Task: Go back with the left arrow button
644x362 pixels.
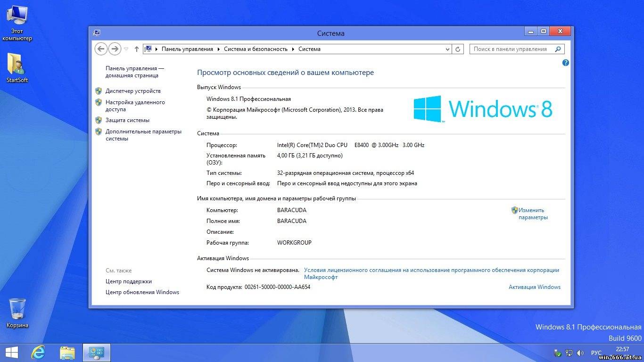Action: pyautogui.click(x=101, y=49)
